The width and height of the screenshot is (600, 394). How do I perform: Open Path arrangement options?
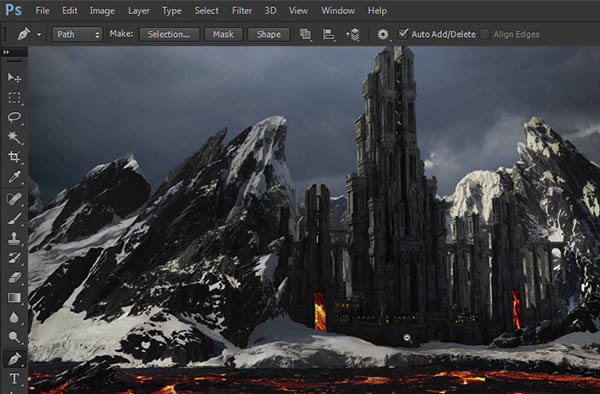click(353, 34)
